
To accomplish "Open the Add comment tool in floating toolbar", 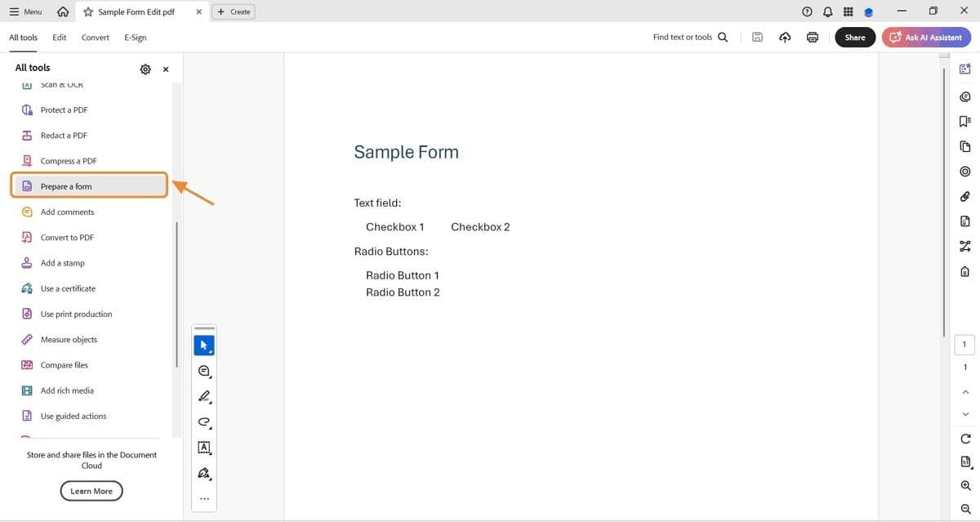I will 203,370.
